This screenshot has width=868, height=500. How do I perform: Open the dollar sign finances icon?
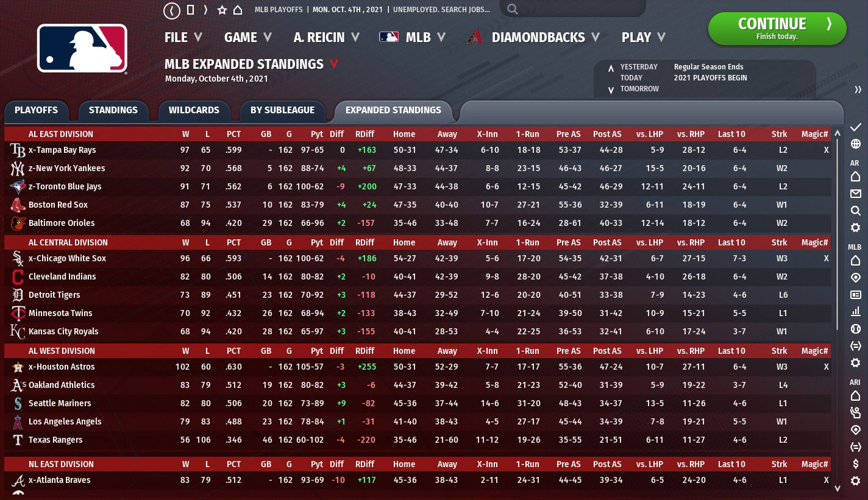pos(855,464)
